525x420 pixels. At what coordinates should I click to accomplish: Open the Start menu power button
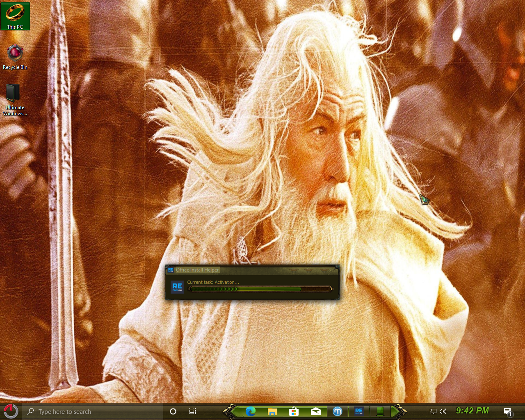click(x=11, y=411)
